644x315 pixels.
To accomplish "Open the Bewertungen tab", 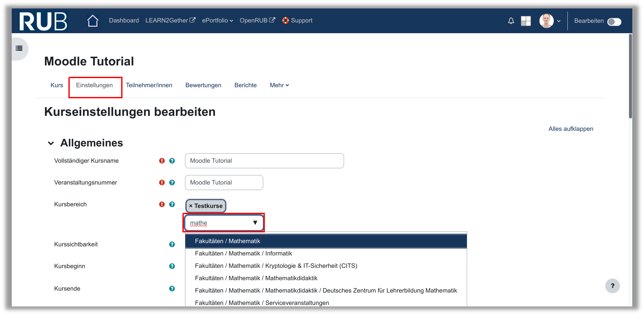I will pyautogui.click(x=203, y=85).
